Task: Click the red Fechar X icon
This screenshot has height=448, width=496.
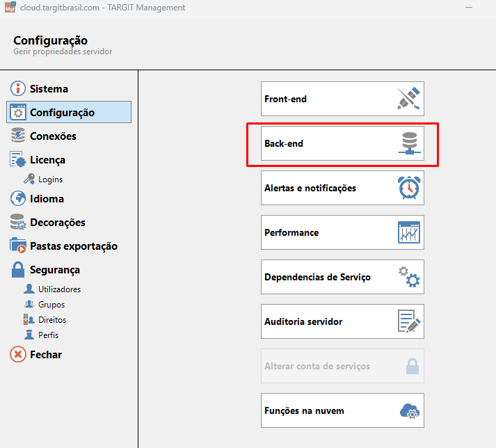Action: (17, 354)
